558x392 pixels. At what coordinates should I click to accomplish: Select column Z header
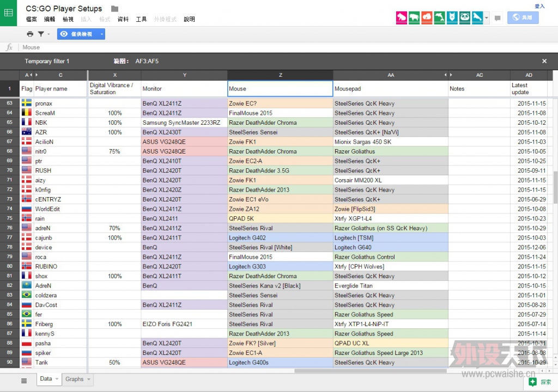(x=281, y=75)
